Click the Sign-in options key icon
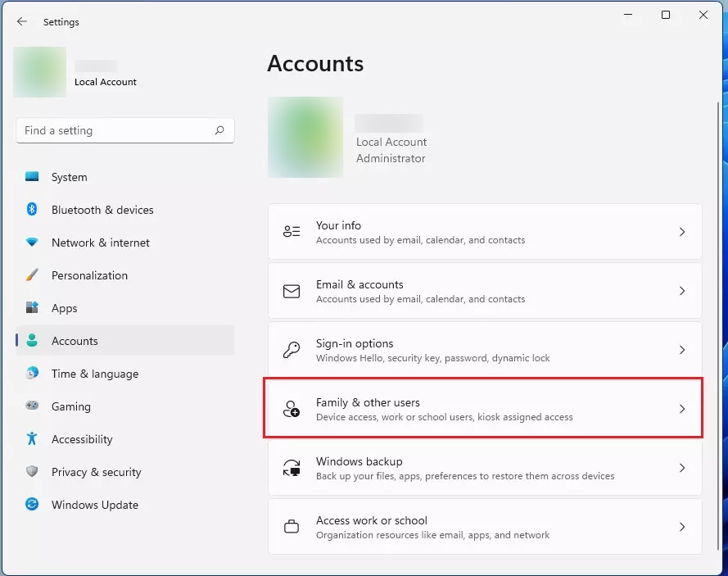 [x=292, y=350]
